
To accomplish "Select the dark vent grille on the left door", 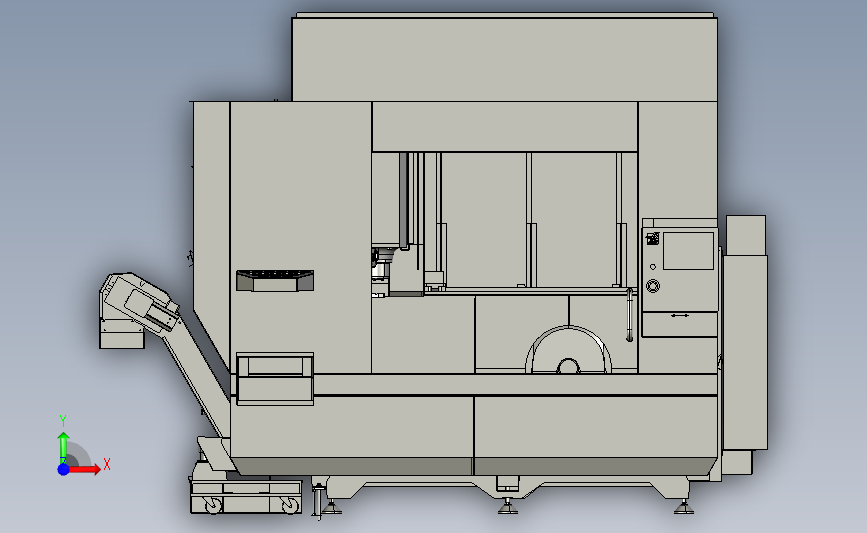I will 275,280.
